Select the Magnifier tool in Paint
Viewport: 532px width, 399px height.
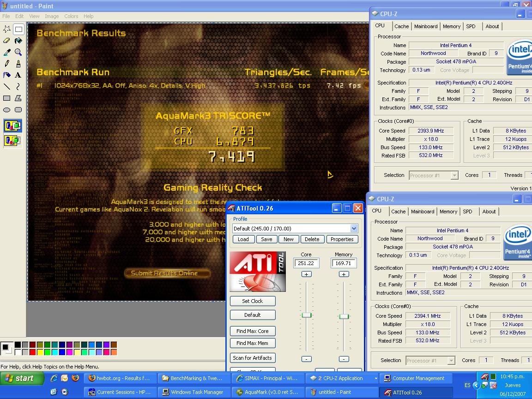click(18, 52)
